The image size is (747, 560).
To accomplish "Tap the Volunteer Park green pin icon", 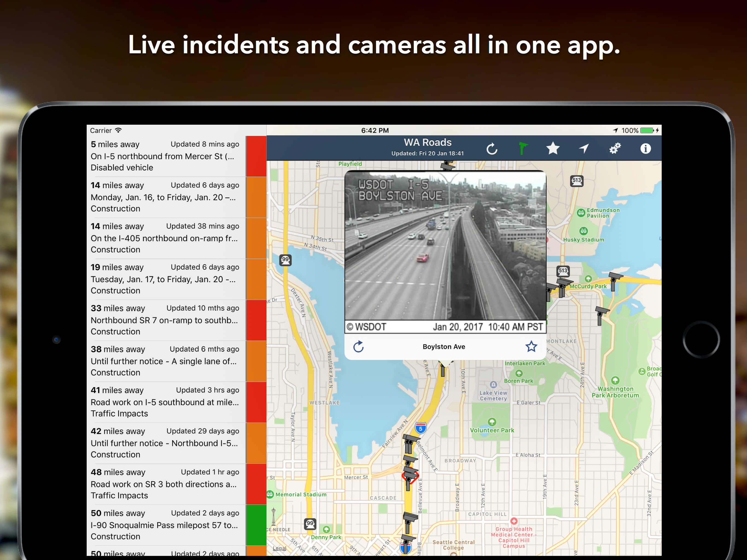I will point(492,422).
